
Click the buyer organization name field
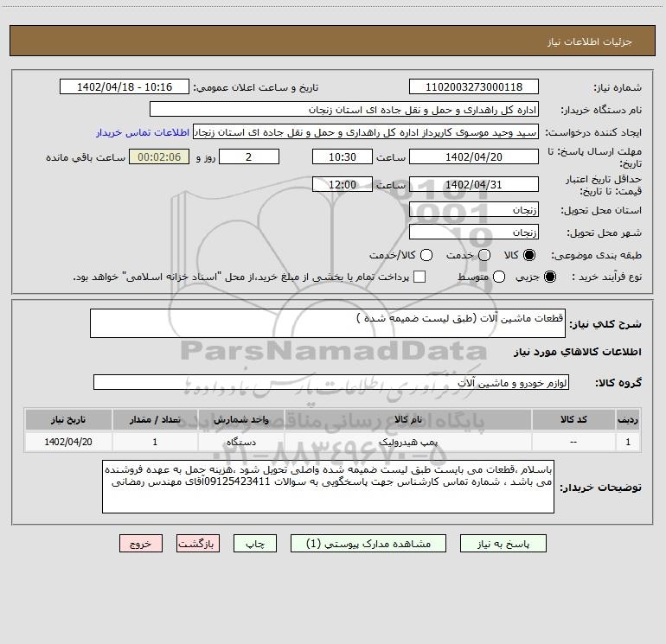(x=344, y=109)
